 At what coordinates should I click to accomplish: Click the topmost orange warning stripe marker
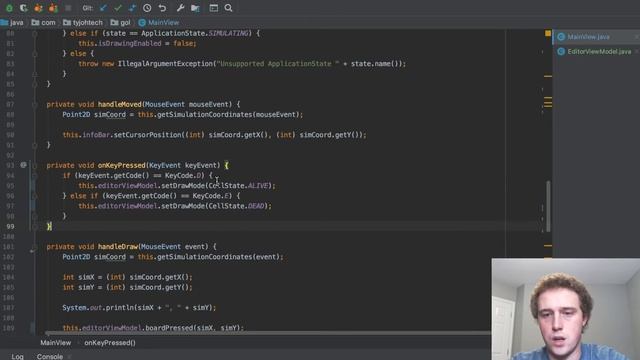tap(548, 76)
